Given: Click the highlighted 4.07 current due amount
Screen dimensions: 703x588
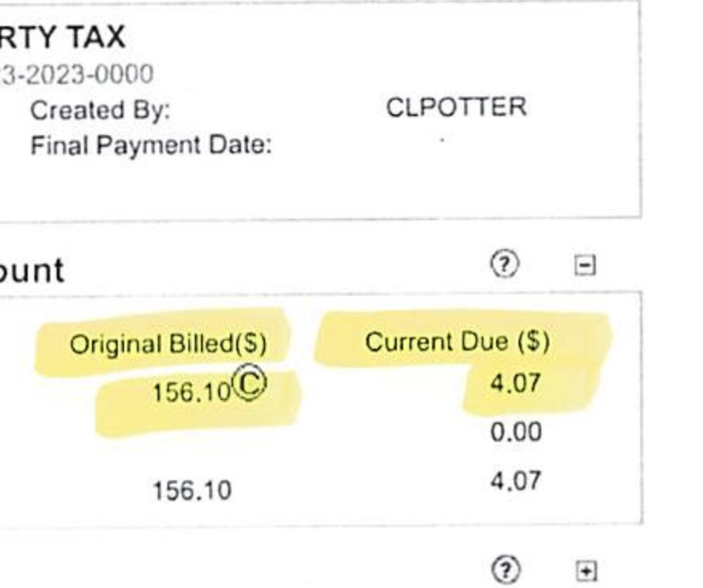Looking at the screenshot, I should (516, 384).
